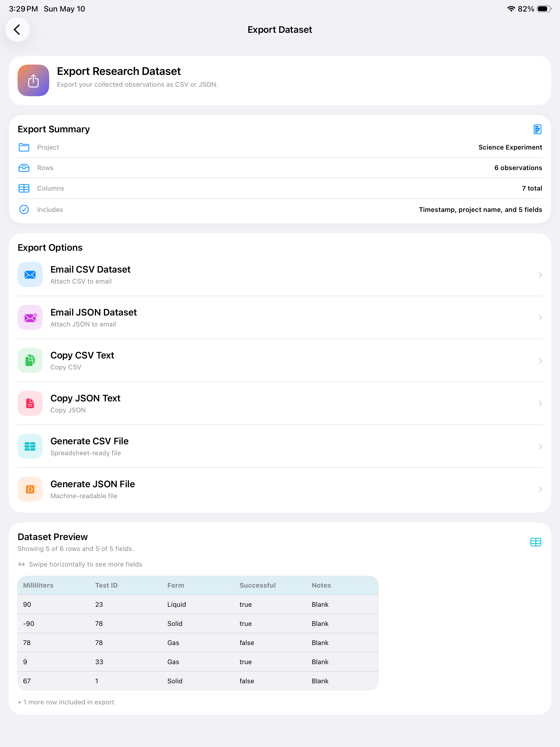
Task: Click the Export Options heading
Action: tap(50, 247)
